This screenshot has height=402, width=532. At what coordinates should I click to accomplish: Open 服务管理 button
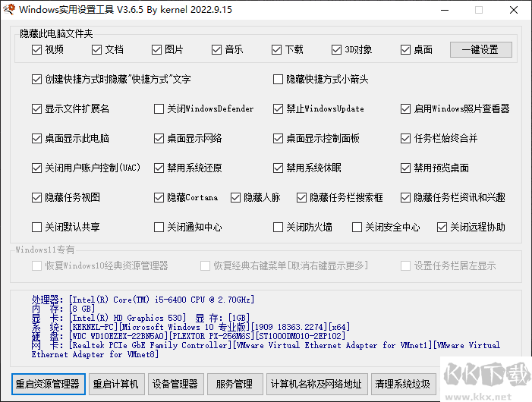pyautogui.click(x=235, y=384)
